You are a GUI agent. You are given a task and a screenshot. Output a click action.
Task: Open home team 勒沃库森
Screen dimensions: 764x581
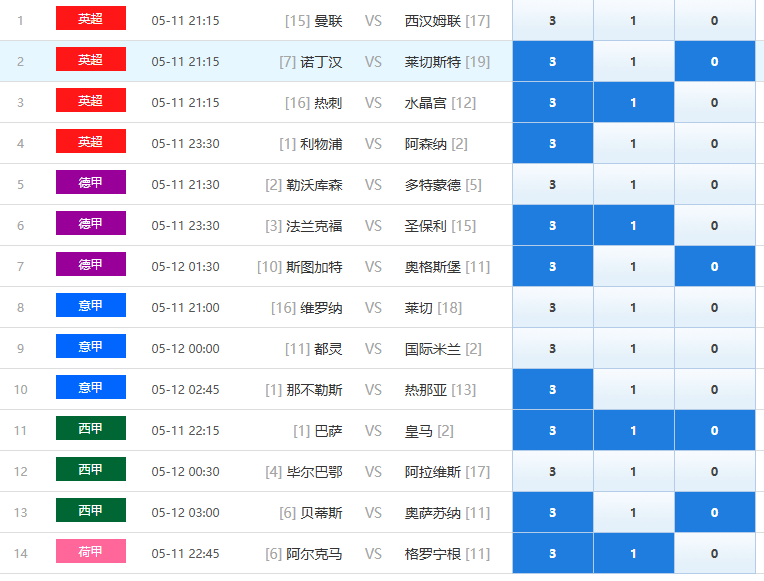click(x=314, y=185)
